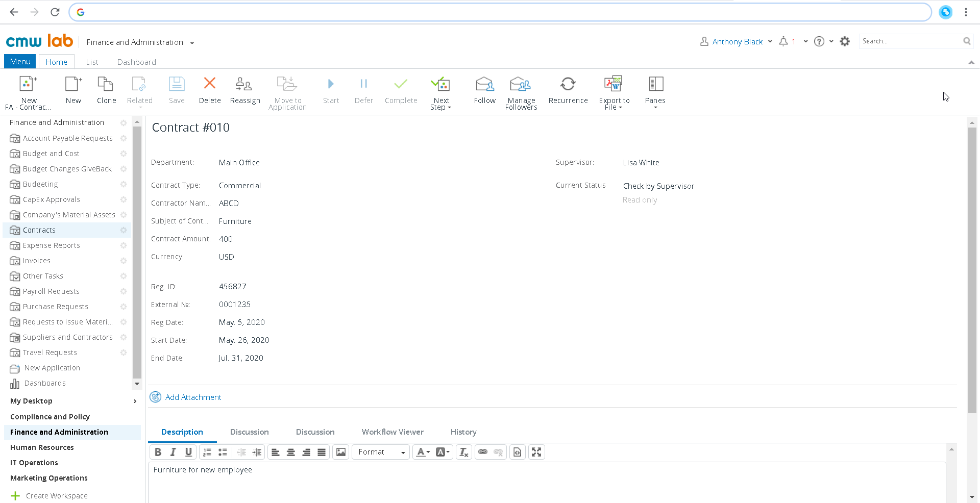The height and width of the screenshot is (503, 980).
Task: Collapse the ribbon with the up arrow
Action: point(971,62)
